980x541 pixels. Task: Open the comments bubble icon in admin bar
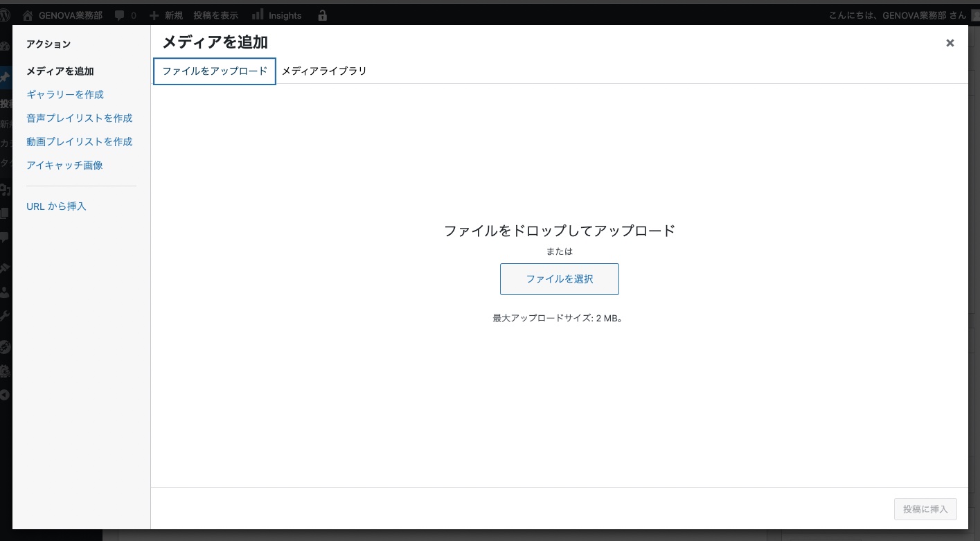pos(120,15)
